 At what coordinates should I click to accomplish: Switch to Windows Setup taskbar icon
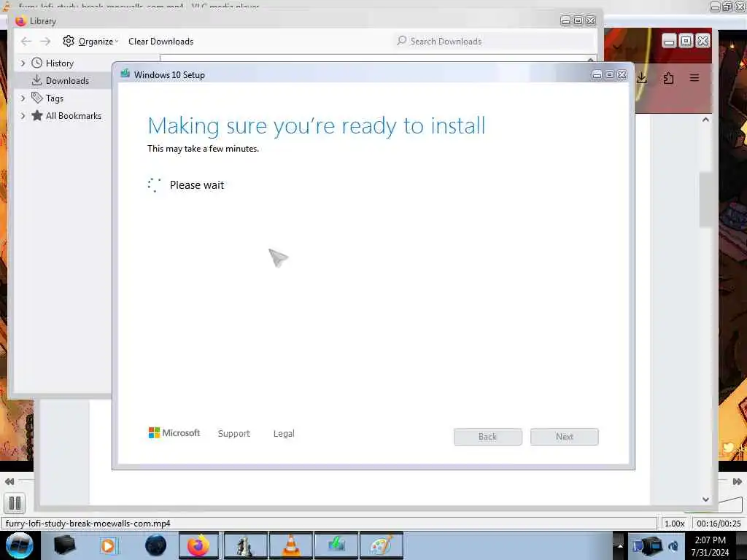[336, 545]
